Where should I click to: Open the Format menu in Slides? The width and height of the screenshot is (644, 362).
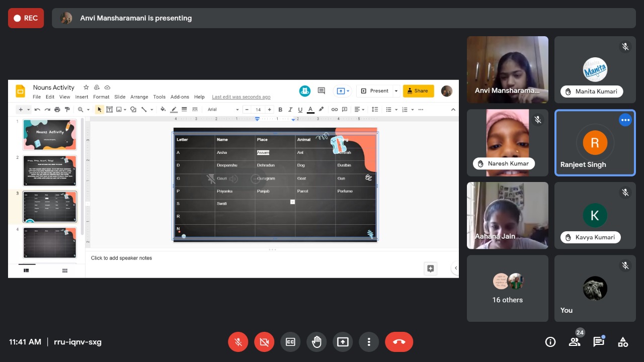[x=101, y=97]
